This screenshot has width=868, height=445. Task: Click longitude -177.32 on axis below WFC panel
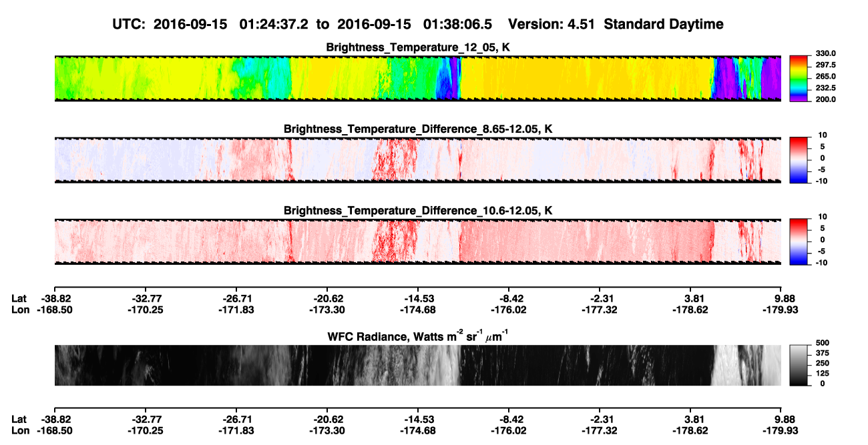click(600, 430)
